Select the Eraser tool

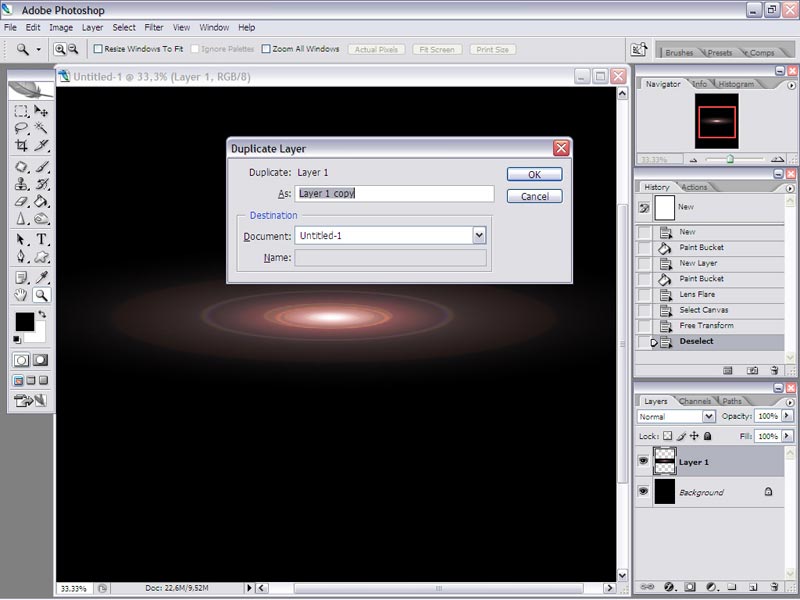coord(21,202)
